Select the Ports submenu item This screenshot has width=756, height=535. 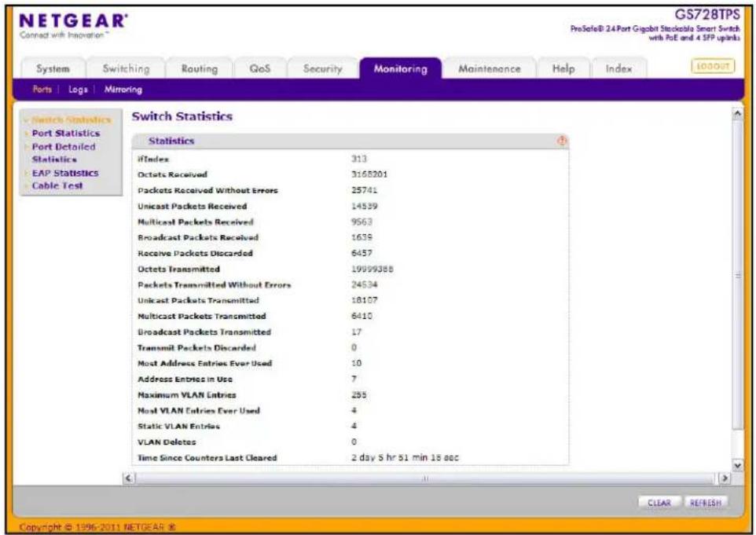click(x=42, y=90)
